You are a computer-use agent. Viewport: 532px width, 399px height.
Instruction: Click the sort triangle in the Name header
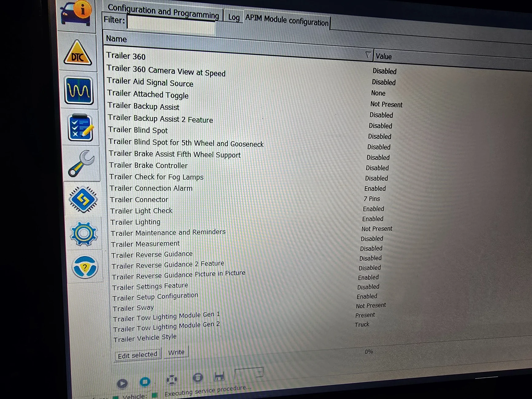pos(368,55)
